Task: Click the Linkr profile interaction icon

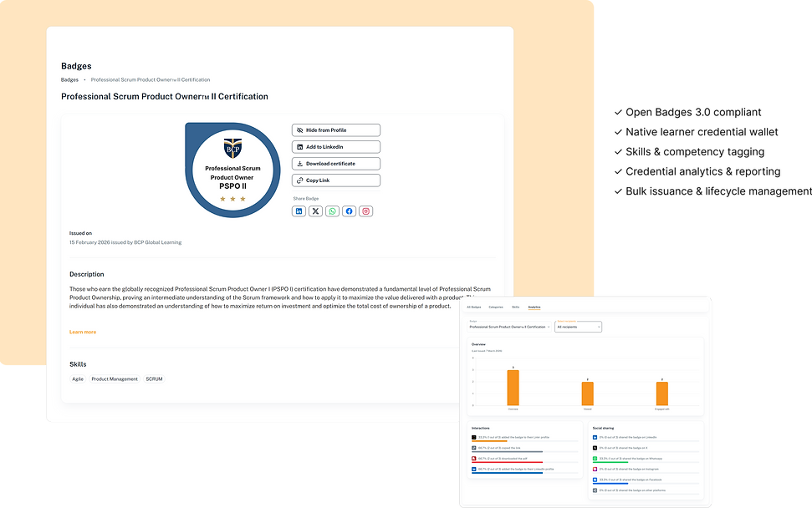Action: pyautogui.click(x=474, y=438)
